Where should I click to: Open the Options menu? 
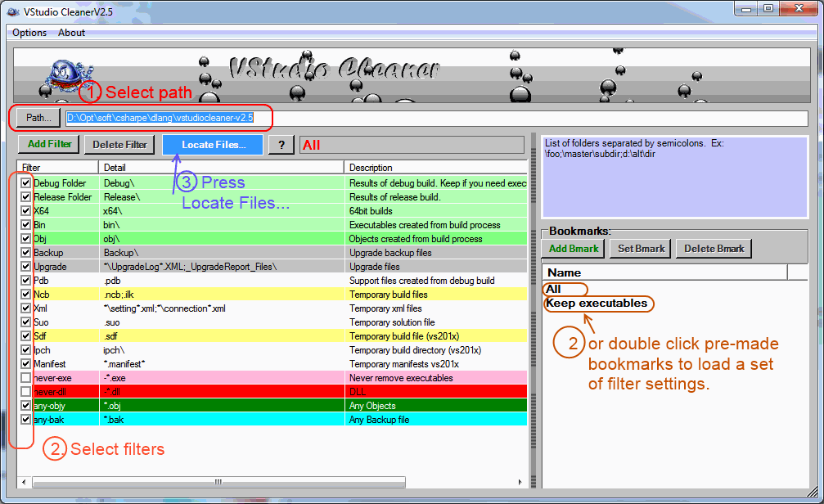[29, 33]
